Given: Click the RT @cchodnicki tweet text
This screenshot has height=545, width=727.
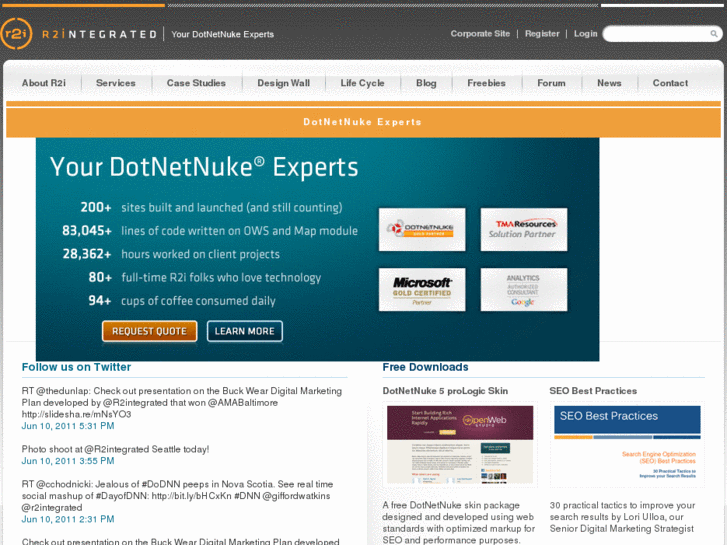Looking at the screenshot, I should (x=177, y=495).
